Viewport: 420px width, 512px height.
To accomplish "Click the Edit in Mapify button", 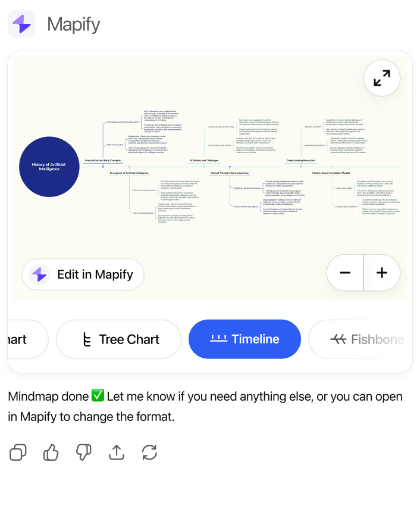I will tap(83, 274).
